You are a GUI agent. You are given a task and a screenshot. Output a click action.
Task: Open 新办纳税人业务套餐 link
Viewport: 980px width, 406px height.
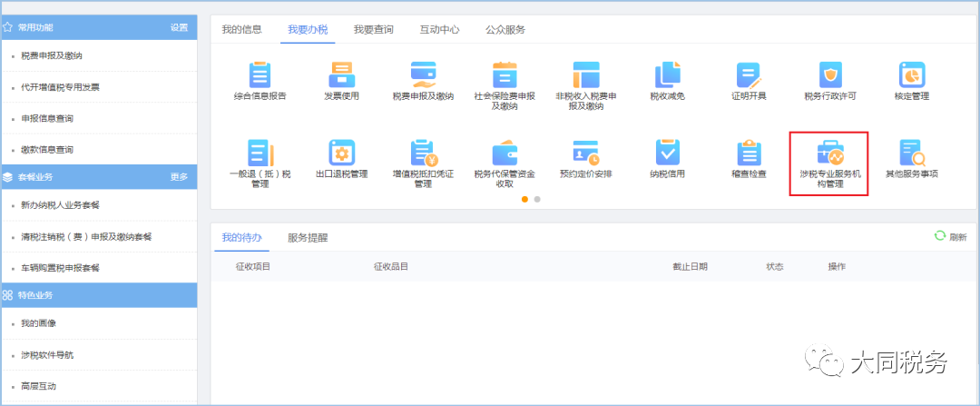click(x=61, y=205)
